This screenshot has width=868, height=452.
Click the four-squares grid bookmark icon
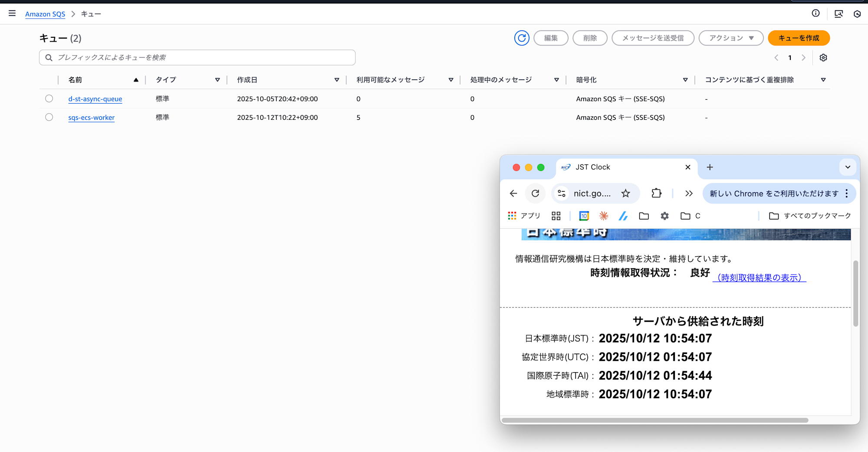[556, 216]
